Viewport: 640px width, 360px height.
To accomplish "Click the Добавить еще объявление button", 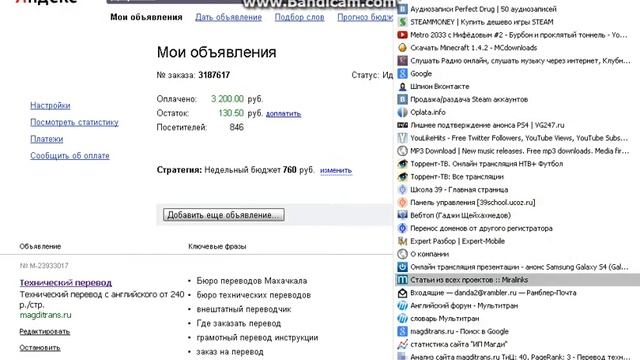I will pyautogui.click(x=224, y=215).
